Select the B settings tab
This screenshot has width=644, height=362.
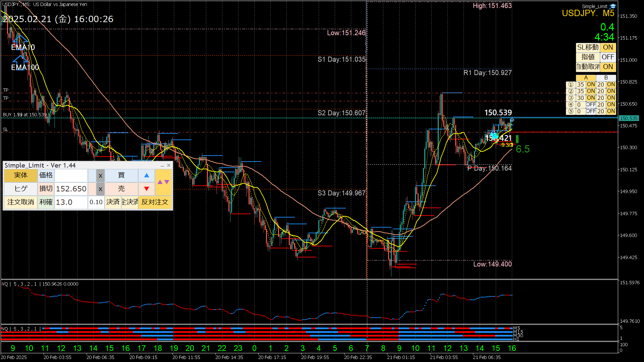coord(606,78)
